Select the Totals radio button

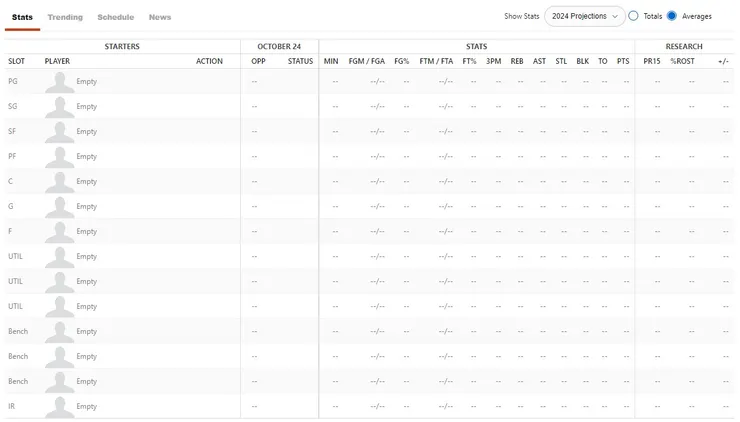633,16
